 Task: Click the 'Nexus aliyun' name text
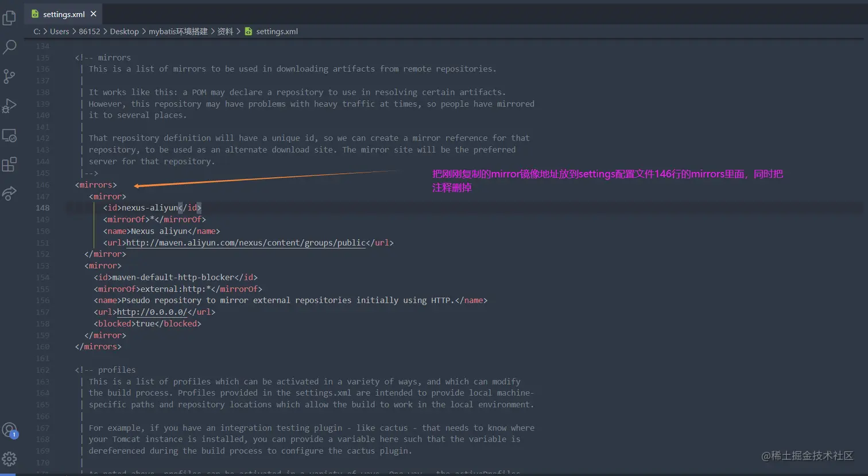(159, 231)
